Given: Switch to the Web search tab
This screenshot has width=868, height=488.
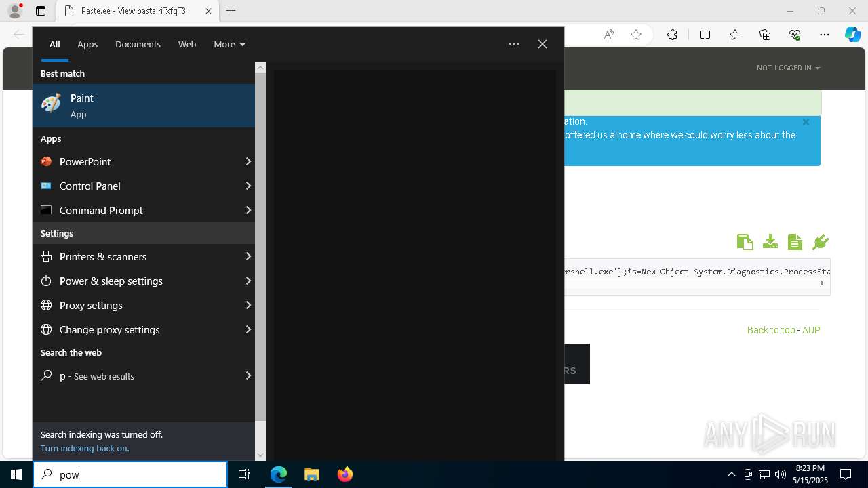Looking at the screenshot, I should coord(187,44).
